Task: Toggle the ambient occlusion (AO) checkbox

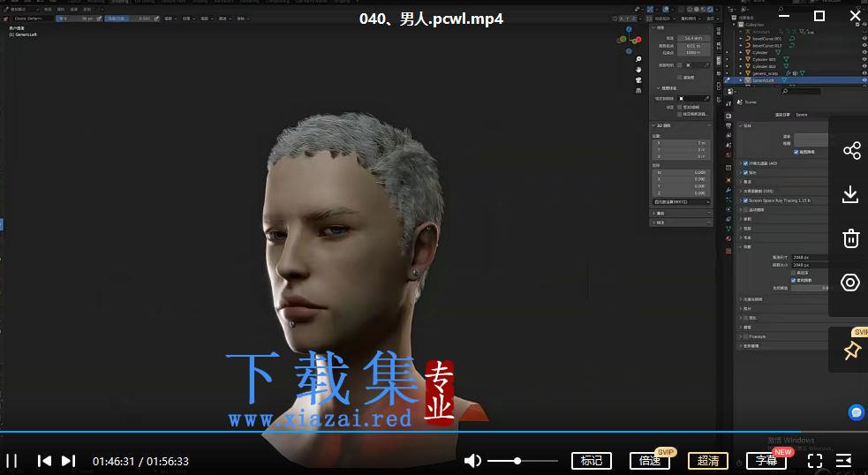Action: pos(745,163)
